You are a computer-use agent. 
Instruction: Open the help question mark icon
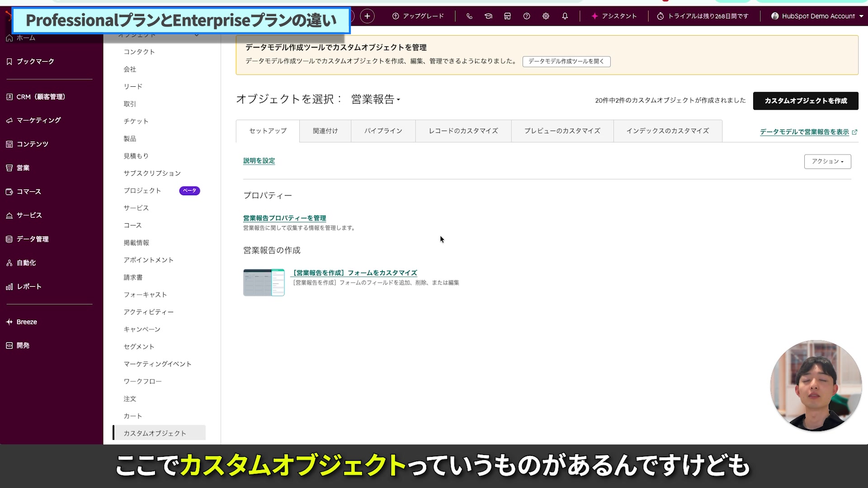pos(527,16)
